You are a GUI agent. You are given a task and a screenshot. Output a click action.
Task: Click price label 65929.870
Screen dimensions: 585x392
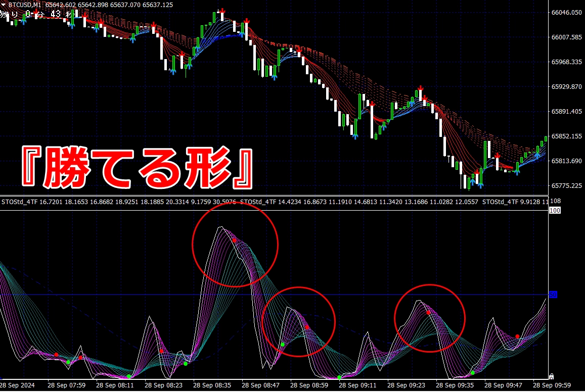pyautogui.click(x=566, y=86)
